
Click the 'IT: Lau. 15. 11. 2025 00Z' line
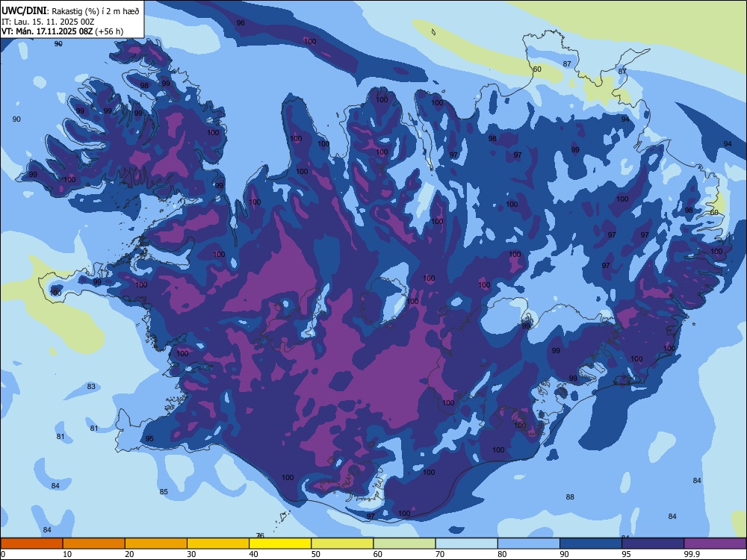pyautogui.click(x=48, y=22)
